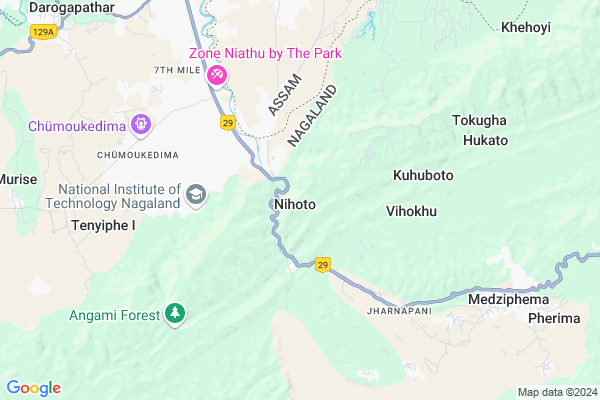Click the route 29 shield near Chümoukedima
The height and width of the screenshot is (400, 600).
pos(228,123)
